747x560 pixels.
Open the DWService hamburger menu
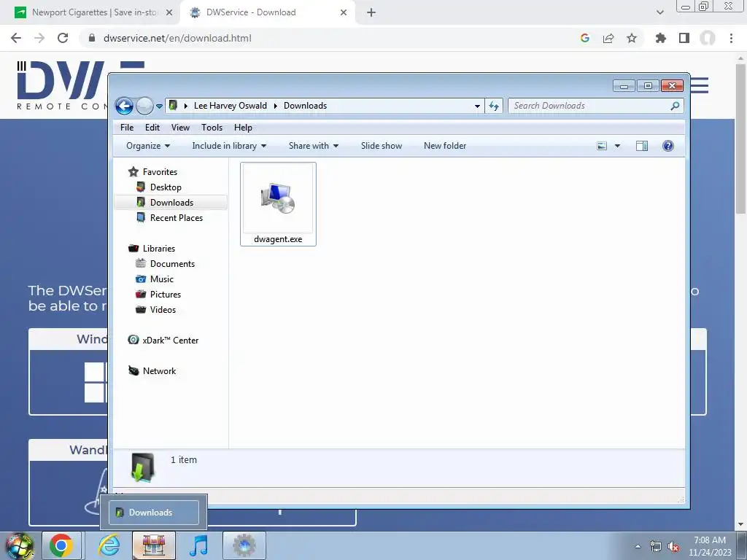point(700,85)
